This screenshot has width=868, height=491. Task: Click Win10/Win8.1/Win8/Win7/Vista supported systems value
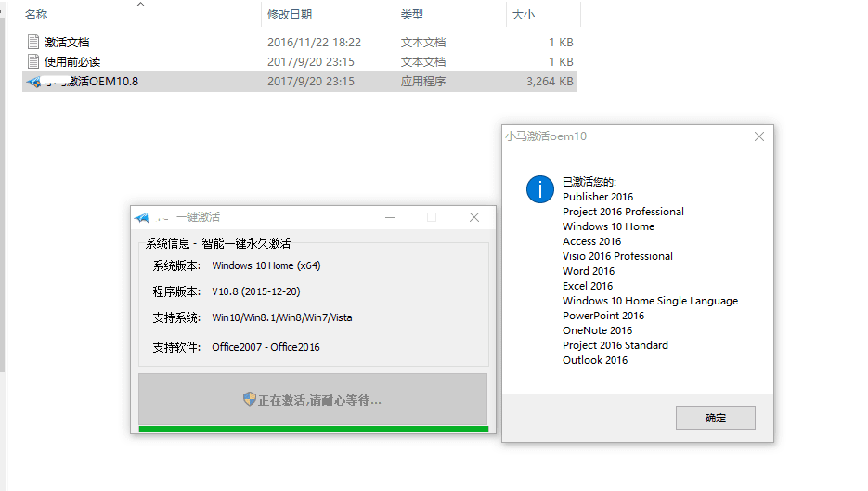(282, 317)
